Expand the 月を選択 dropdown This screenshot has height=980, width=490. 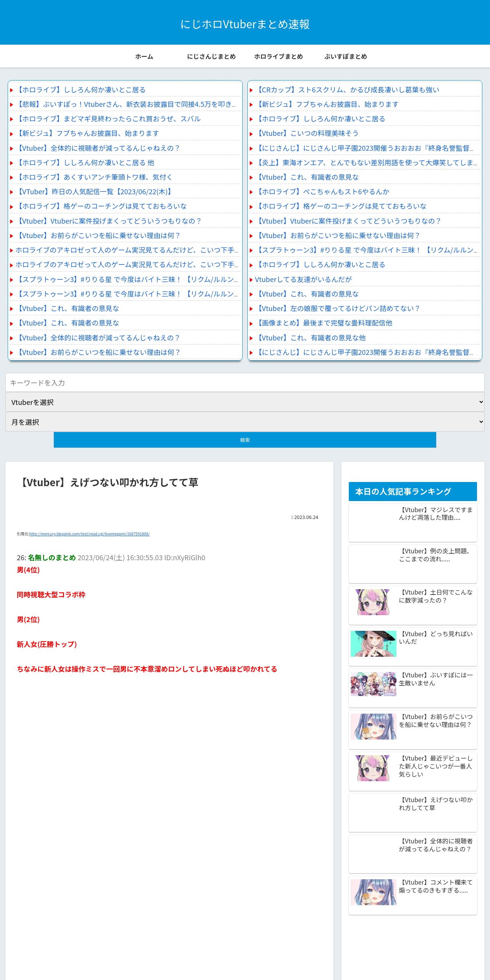(245, 422)
